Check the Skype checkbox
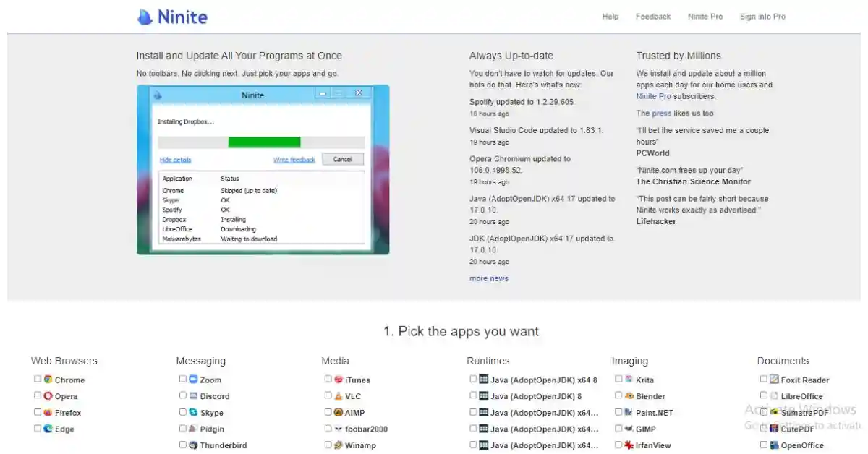Image resolution: width=868 pixels, height=454 pixels. (183, 412)
